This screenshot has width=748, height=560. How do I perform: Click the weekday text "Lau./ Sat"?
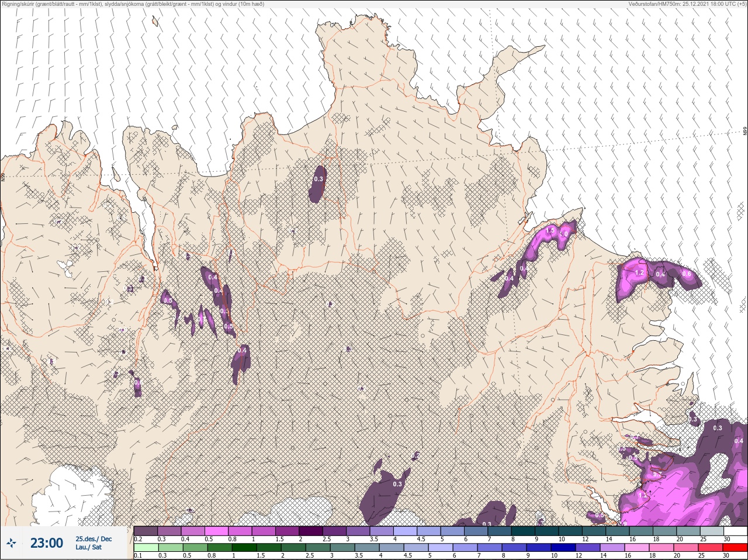(x=89, y=547)
